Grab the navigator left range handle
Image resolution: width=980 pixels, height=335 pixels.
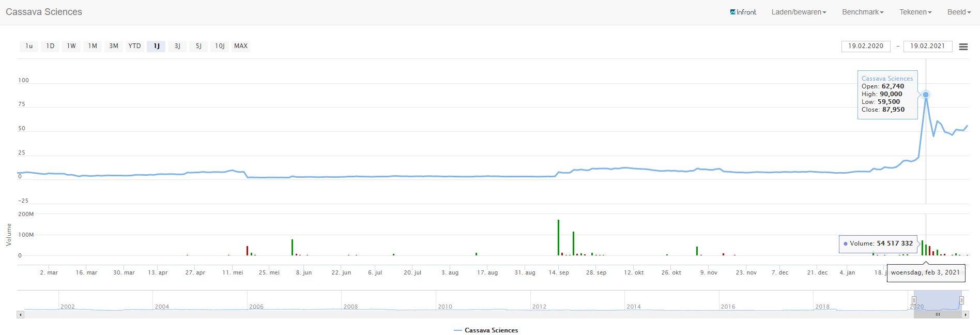click(914, 300)
